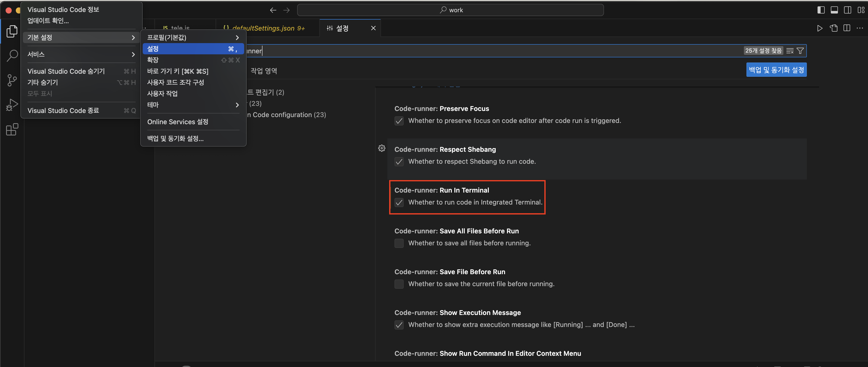Go back with the left arrow
Viewport: 868px width, 367px height.
[273, 10]
